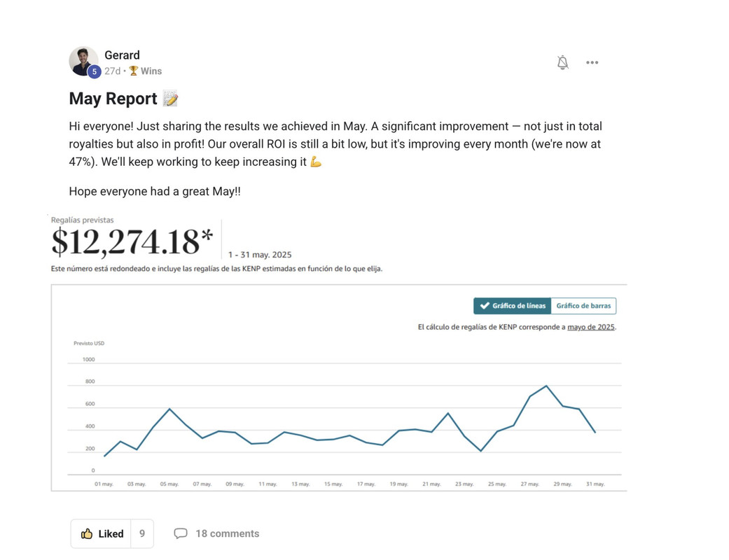Click the "01 may." axis label
The height and width of the screenshot is (560, 729).
coord(104,484)
